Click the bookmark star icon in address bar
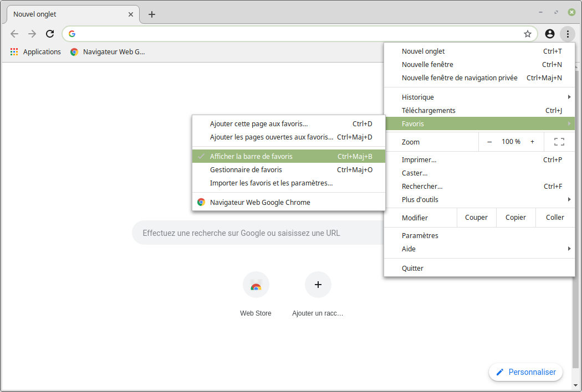 [x=527, y=34]
